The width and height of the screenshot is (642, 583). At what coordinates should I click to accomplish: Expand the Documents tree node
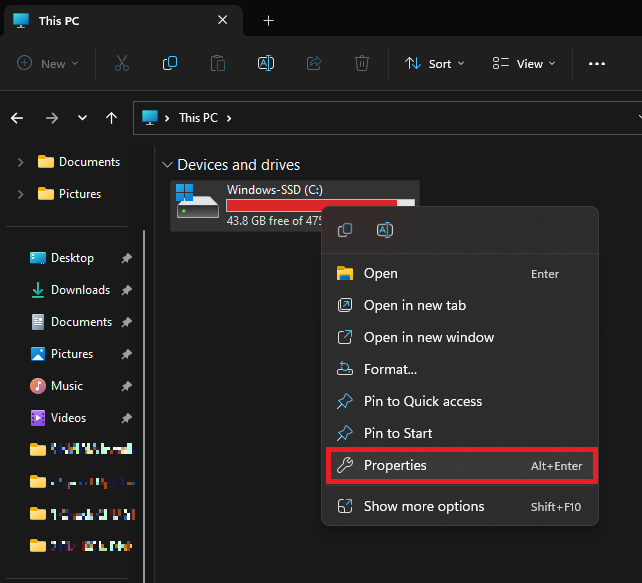(x=21, y=162)
